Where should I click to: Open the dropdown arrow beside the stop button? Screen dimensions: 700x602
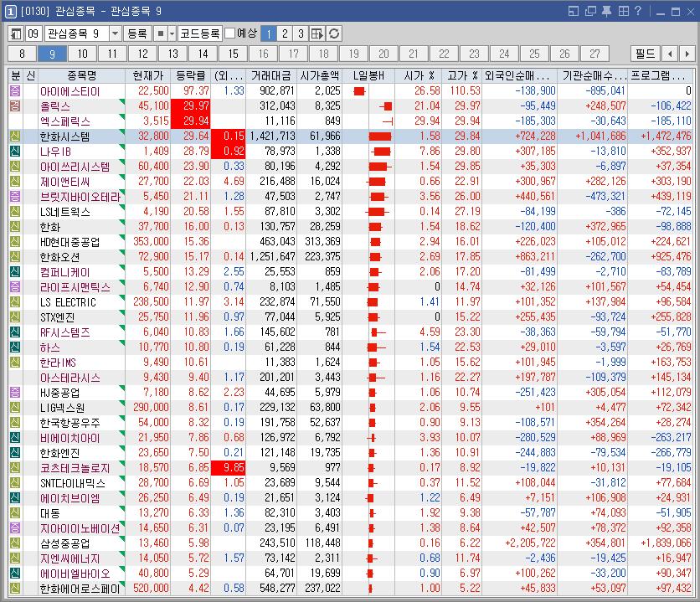pos(172,33)
